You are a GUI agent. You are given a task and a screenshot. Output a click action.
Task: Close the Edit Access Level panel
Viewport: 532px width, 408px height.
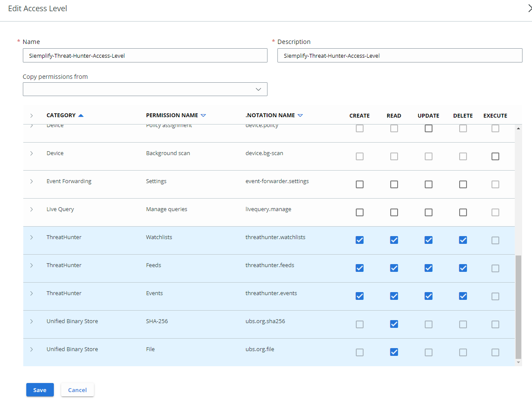point(530,8)
